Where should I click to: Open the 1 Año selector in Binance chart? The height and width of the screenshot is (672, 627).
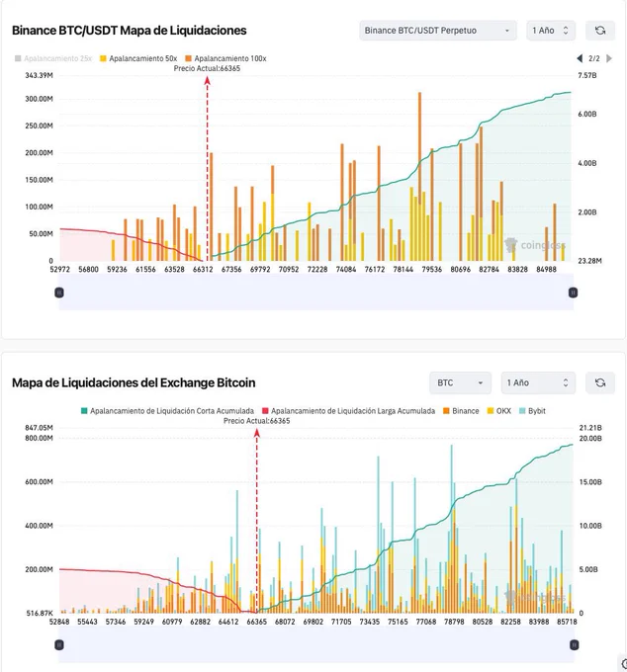[x=551, y=31]
